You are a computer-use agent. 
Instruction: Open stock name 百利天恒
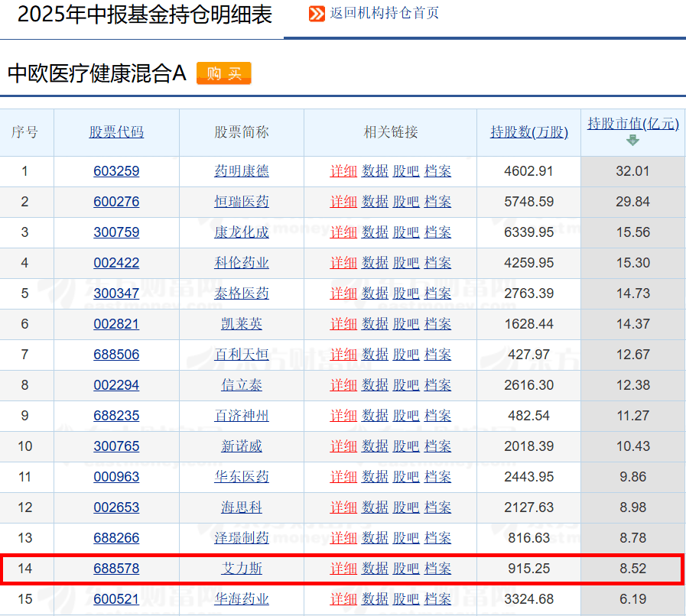[x=242, y=355]
